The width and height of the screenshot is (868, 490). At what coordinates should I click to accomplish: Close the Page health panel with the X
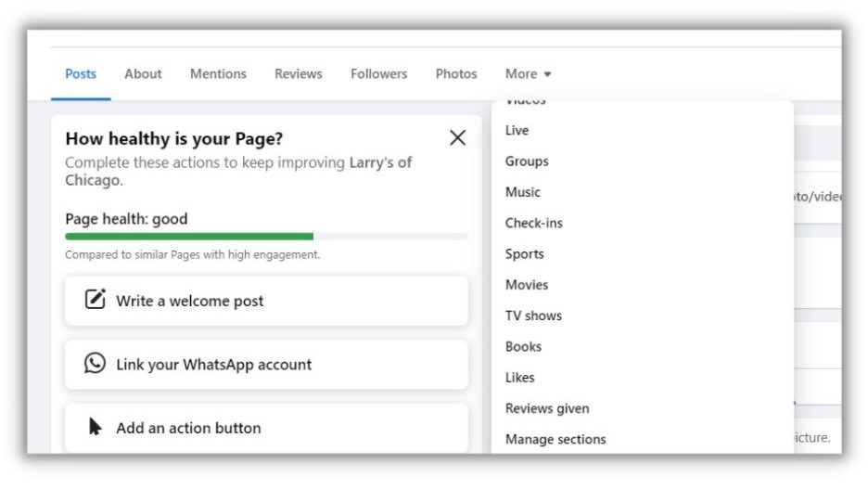click(457, 138)
